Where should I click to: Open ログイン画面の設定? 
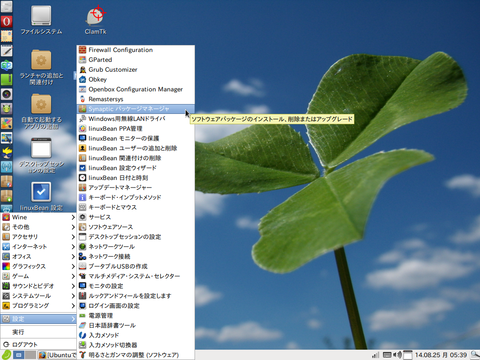point(136,306)
